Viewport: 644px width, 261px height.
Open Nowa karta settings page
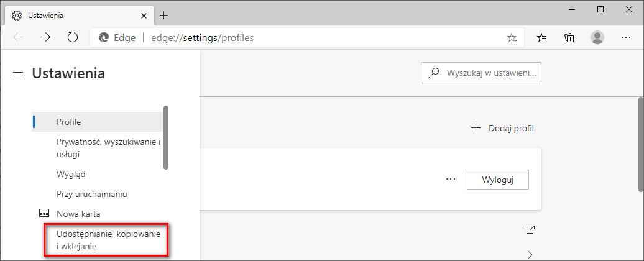click(78, 214)
